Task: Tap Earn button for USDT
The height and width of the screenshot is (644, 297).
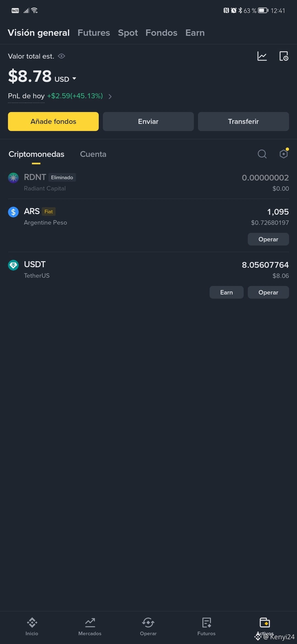Action: click(227, 292)
